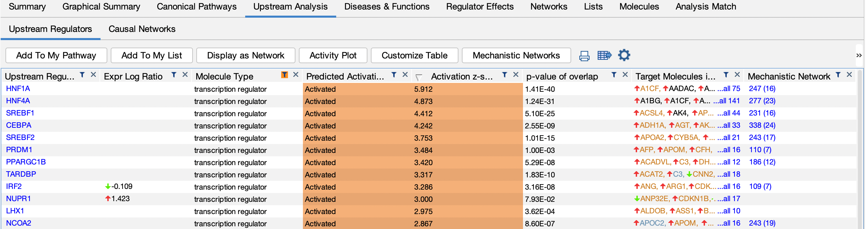Click the Customize Table button
The width and height of the screenshot is (868, 229).
(415, 55)
